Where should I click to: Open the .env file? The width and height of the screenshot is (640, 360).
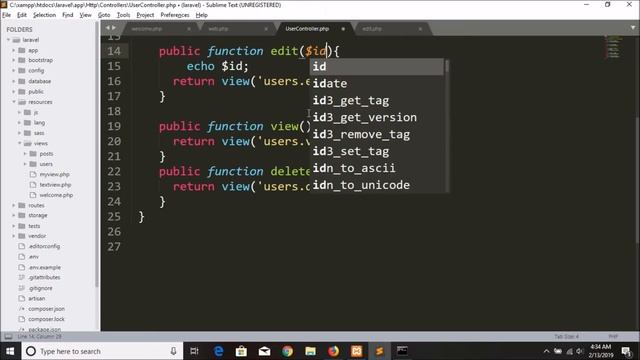(x=33, y=257)
